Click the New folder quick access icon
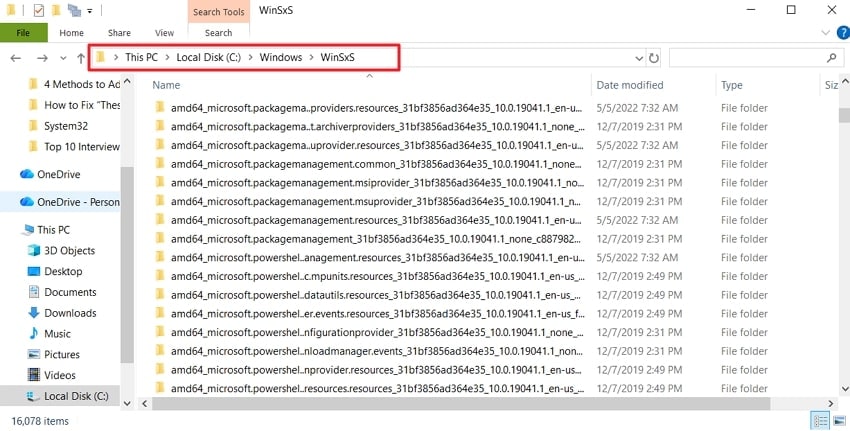850x431 pixels. click(56, 10)
